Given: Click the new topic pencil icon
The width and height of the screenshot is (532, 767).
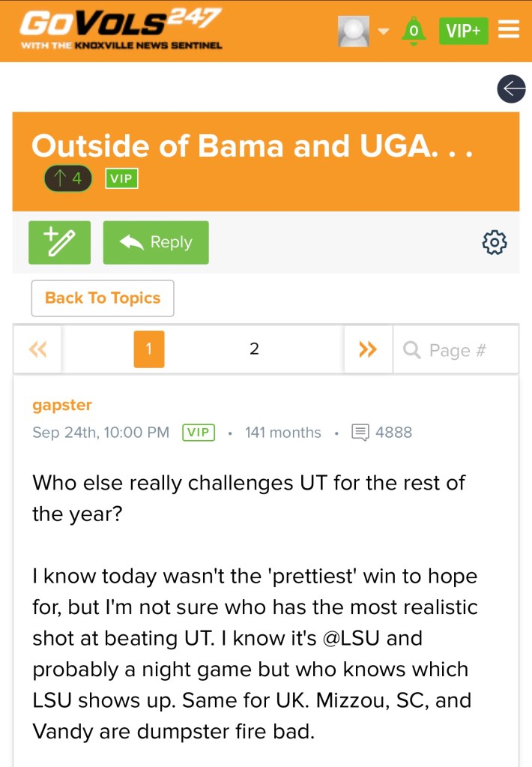Looking at the screenshot, I should 60,242.
